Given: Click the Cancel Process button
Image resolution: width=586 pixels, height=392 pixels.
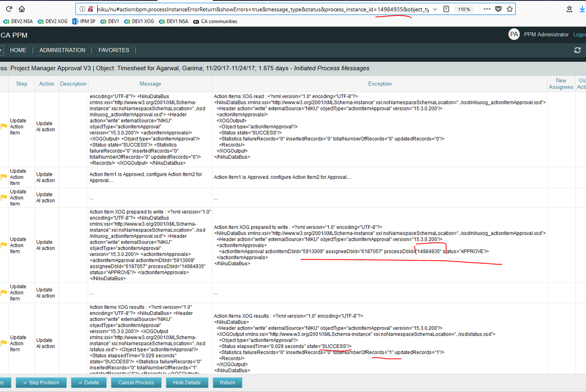Looking at the screenshot, I should tap(136, 382).
